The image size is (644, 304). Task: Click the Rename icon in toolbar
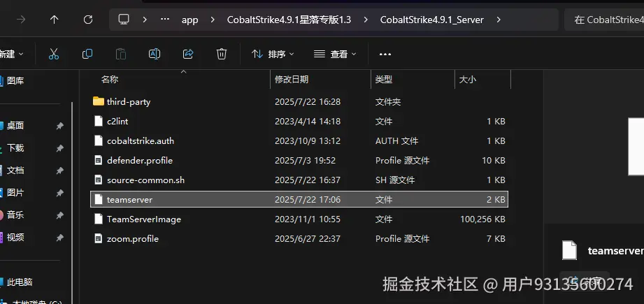click(155, 54)
